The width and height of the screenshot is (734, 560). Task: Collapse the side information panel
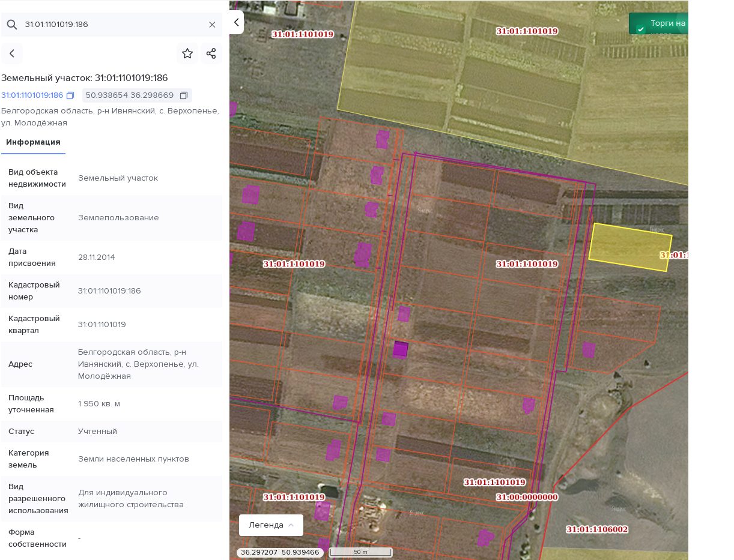coord(237,22)
